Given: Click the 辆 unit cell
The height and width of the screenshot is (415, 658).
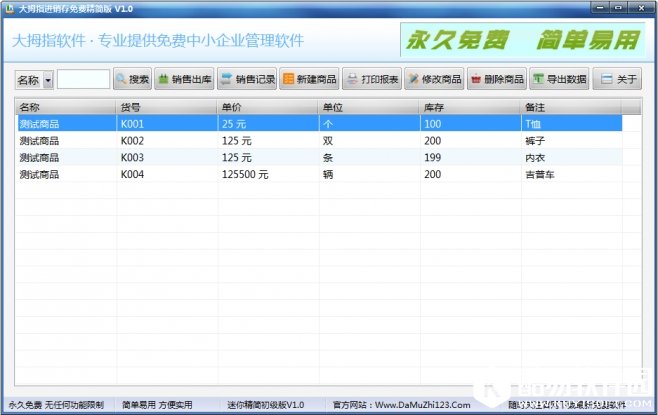Looking at the screenshot, I should click(x=328, y=174).
